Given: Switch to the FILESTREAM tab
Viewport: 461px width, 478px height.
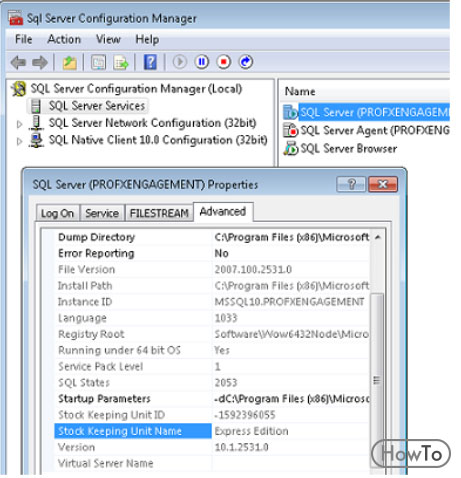Looking at the screenshot, I should tap(159, 213).
